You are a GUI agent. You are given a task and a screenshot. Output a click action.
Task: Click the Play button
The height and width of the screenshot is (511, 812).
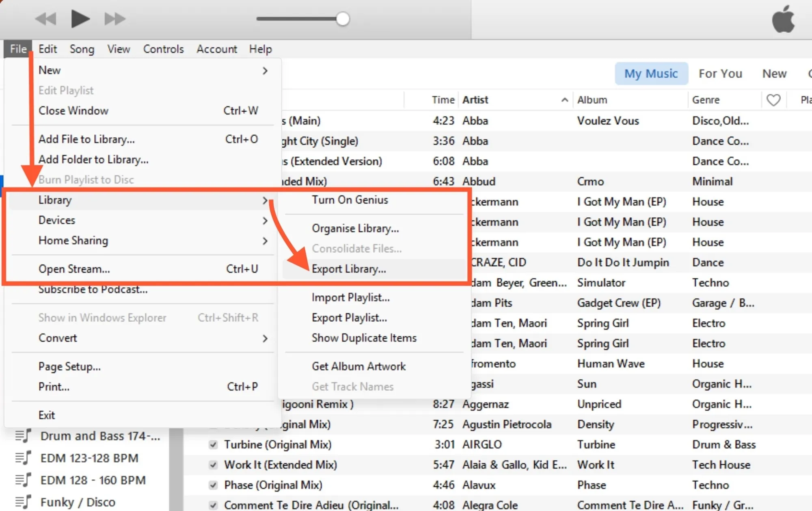[x=80, y=19]
